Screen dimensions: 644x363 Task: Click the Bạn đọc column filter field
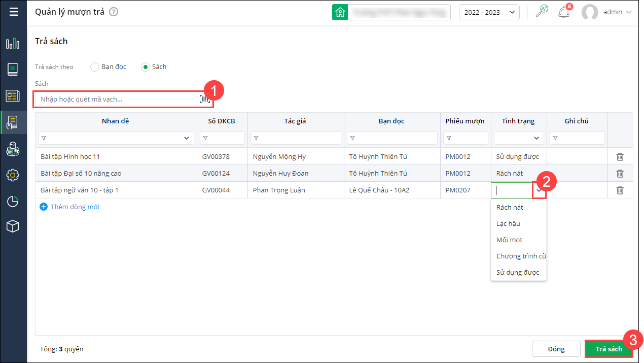392,138
